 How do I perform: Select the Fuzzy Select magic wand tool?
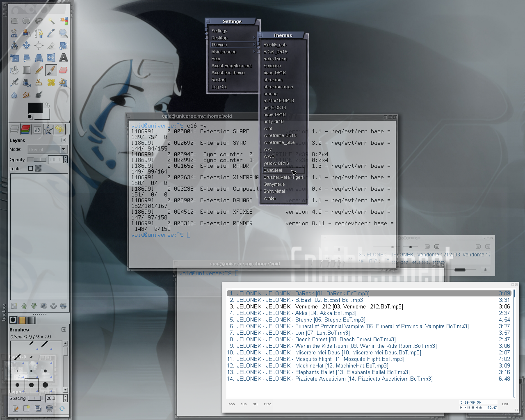coord(51,21)
